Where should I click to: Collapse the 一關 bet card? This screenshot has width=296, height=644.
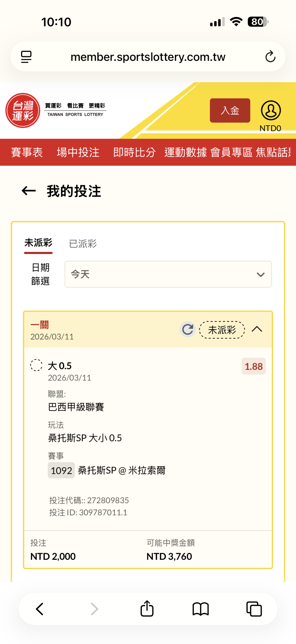(257, 329)
